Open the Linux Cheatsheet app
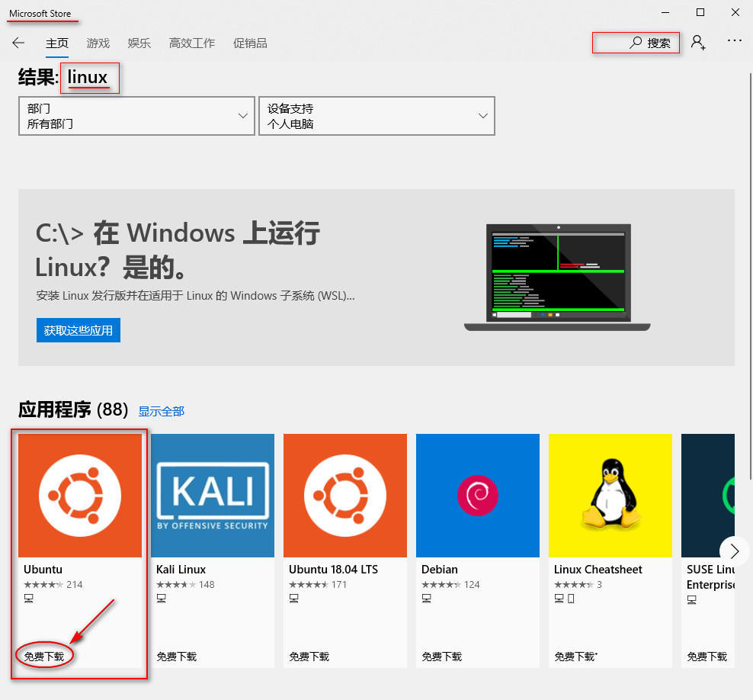Image resolution: width=753 pixels, height=700 pixels. (x=610, y=494)
